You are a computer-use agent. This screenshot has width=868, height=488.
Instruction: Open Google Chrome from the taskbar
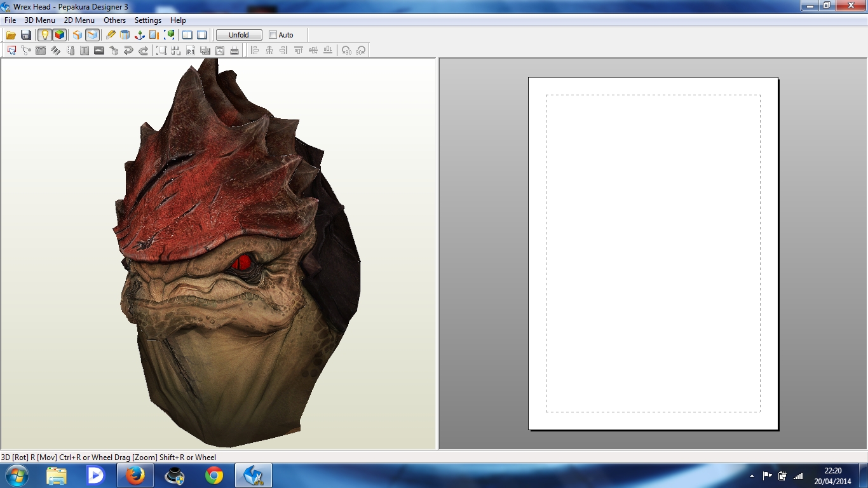click(x=214, y=475)
